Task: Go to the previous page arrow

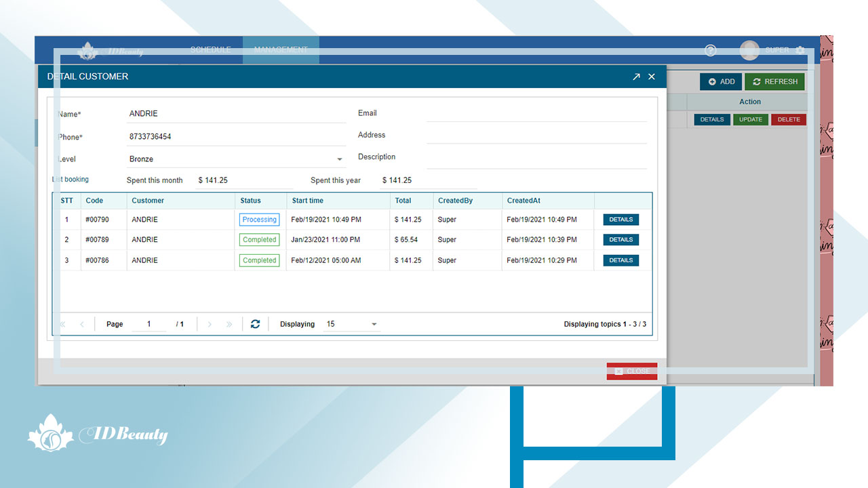Action: [x=82, y=324]
